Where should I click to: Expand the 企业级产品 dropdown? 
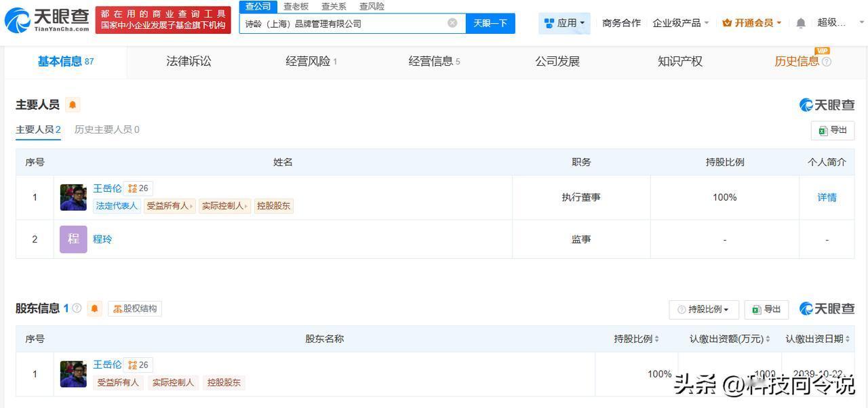point(681,23)
